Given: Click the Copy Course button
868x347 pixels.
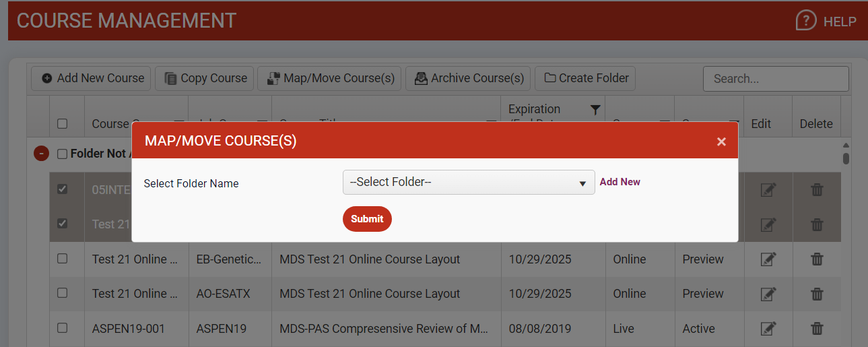Looking at the screenshot, I should (205, 78).
